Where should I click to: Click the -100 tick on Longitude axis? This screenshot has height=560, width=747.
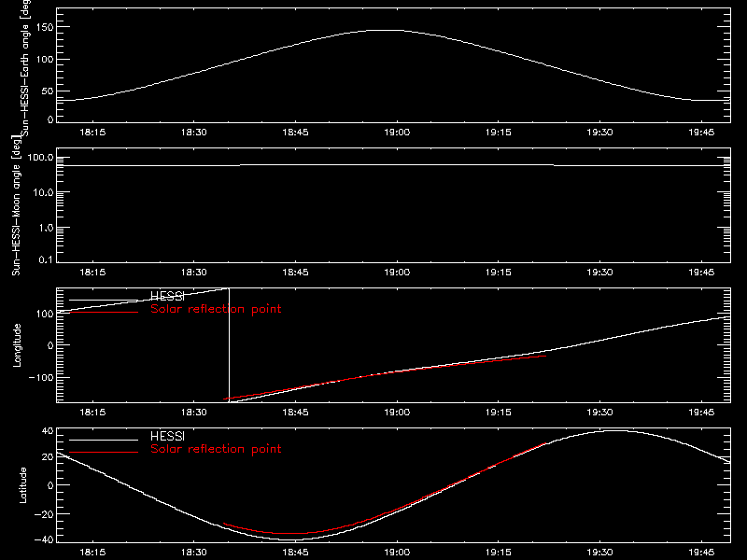(x=41, y=378)
